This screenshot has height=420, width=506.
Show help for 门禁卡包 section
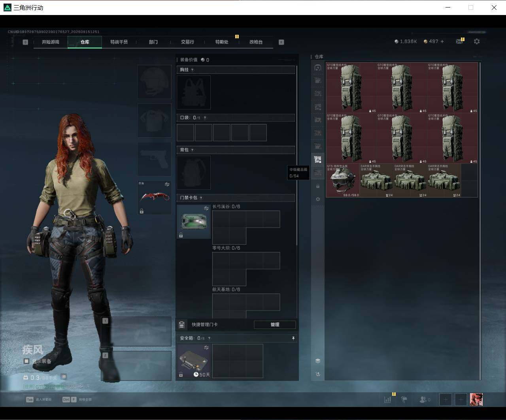[x=201, y=198]
